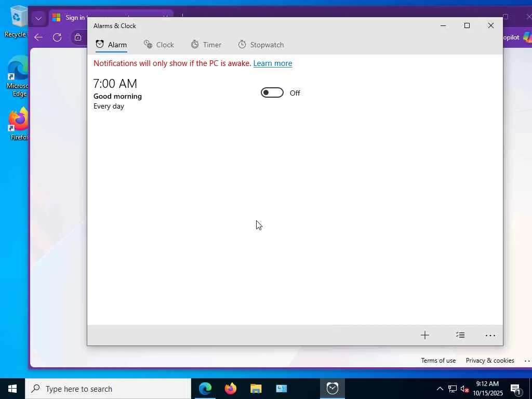Click the browser address bar lock icon
The height and width of the screenshot is (399, 532).
[78, 37]
